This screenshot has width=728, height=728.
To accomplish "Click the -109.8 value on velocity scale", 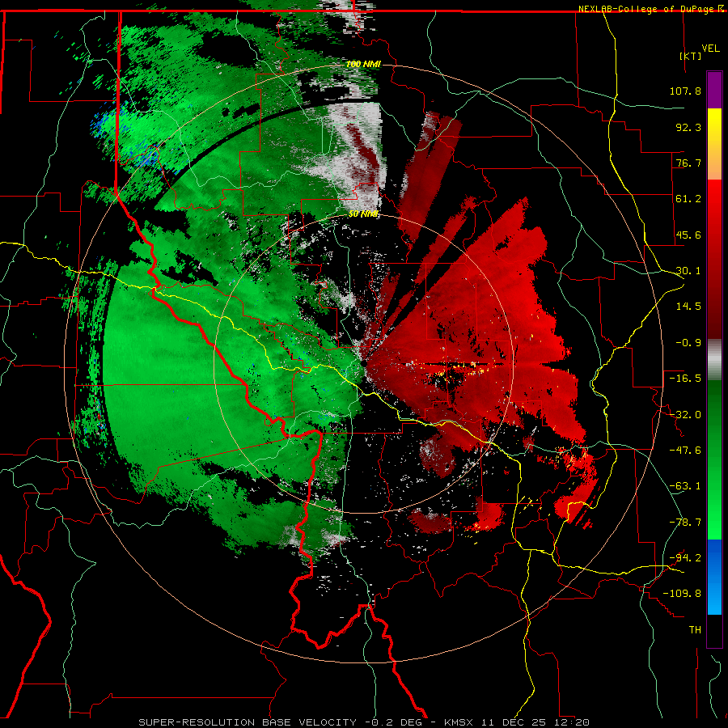I will 682,594.
